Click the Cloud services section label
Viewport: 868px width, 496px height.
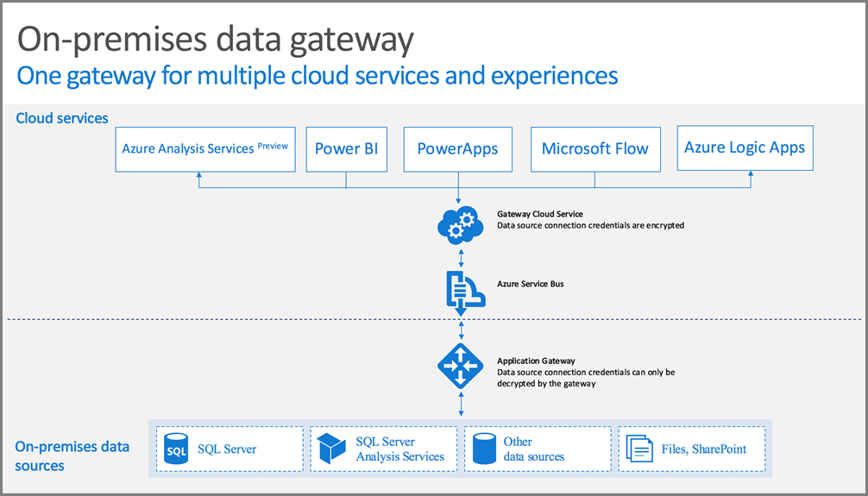62,118
